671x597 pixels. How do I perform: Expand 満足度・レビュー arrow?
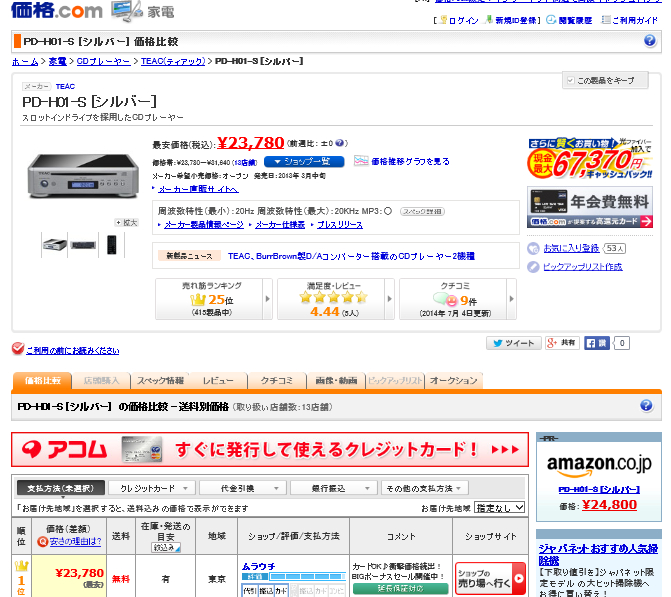coord(389,299)
